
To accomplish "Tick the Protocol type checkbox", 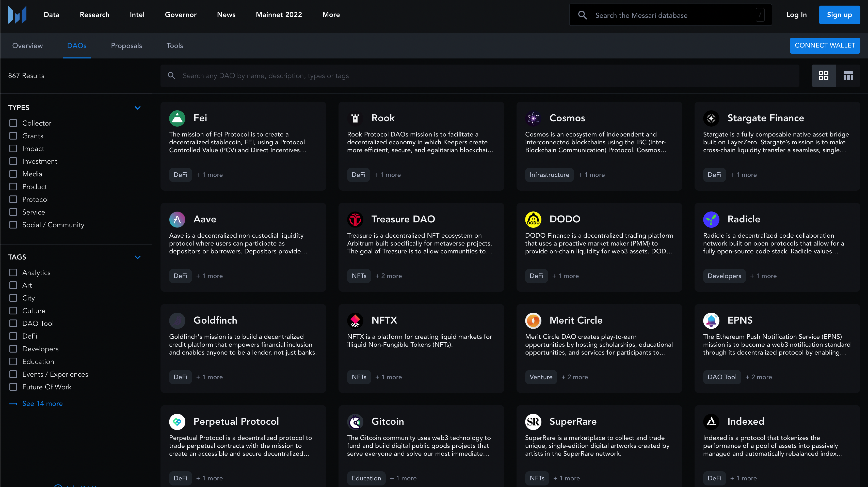I will pos(13,199).
